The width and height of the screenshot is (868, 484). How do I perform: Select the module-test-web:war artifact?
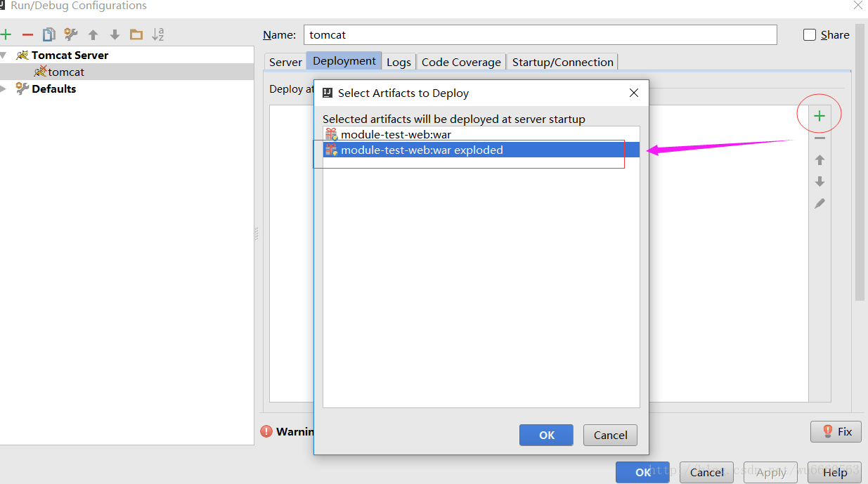pyautogui.click(x=396, y=134)
